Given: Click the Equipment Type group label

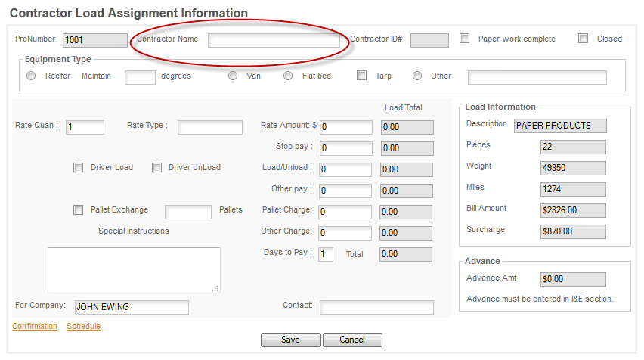Looking at the screenshot, I should click(58, 59).
